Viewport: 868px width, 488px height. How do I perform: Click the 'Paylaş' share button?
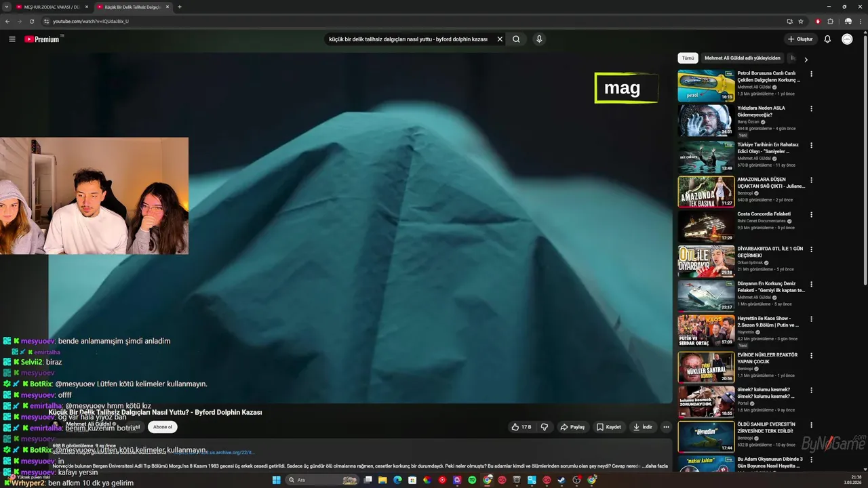pyautogui.click(x=573, y=427)
